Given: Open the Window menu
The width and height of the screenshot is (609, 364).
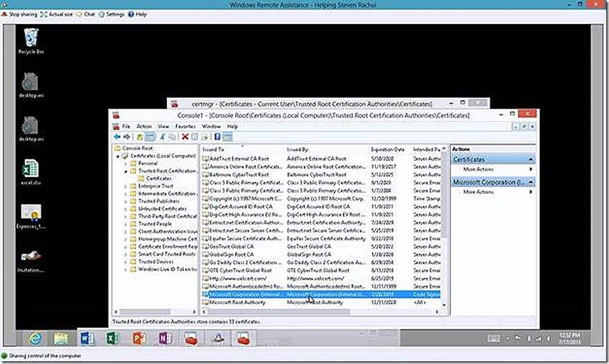Looking at the screenshot, I should coord(211,126).
